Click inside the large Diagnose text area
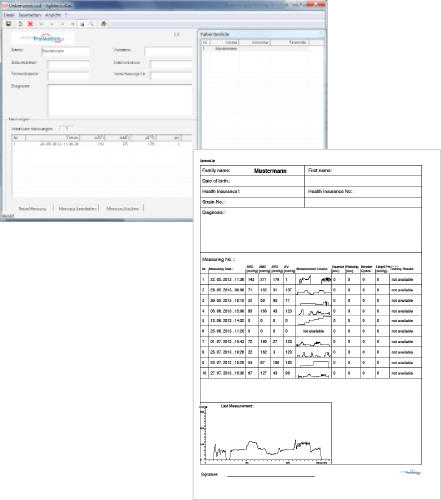 [120, 100]
